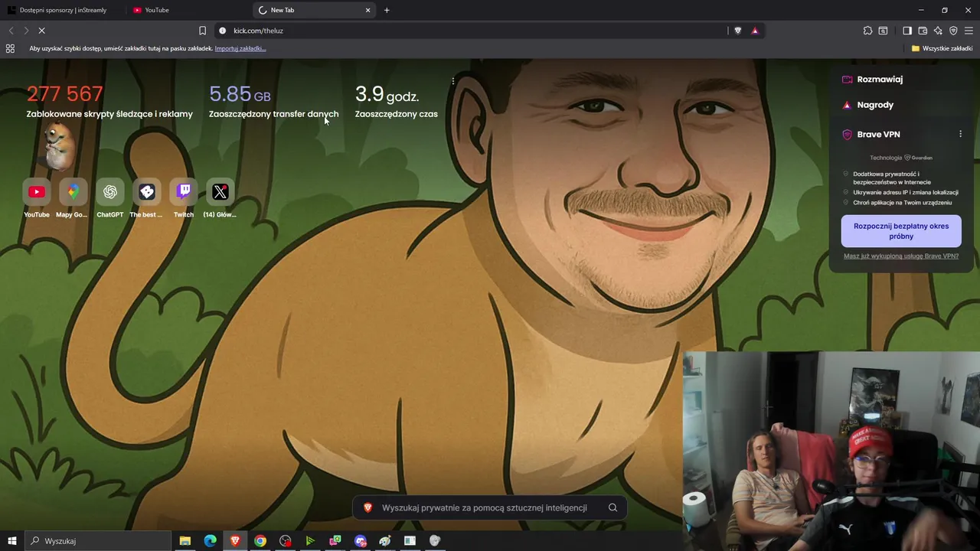Open the 'Wszystkie zakładki' bookmarks folder

point(942,48)
